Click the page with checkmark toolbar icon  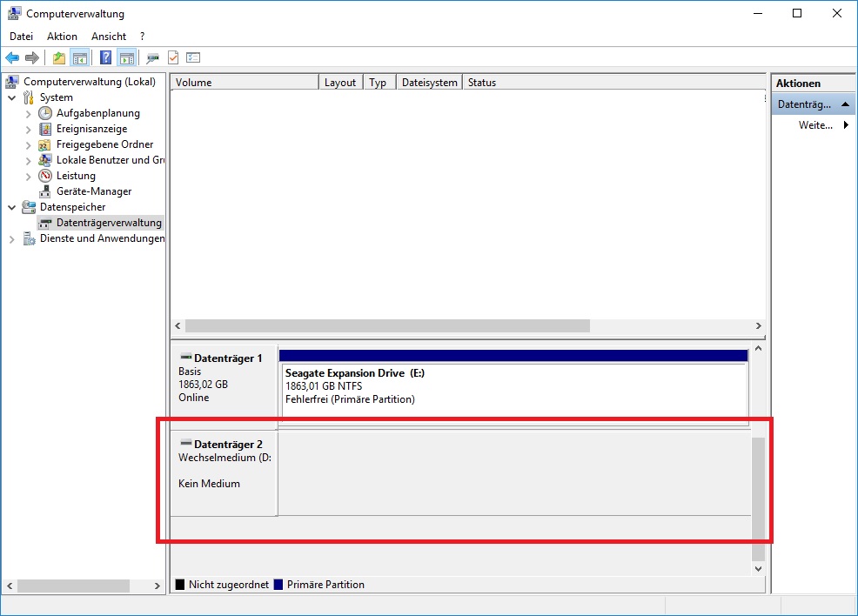pos(173,57)
